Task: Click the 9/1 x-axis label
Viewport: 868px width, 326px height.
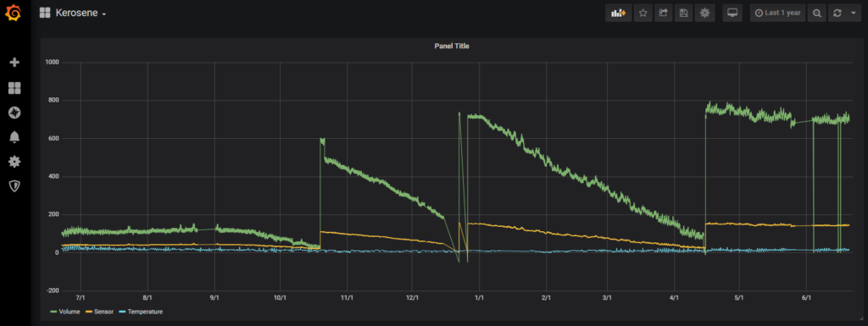Action: tap(214, 298)
